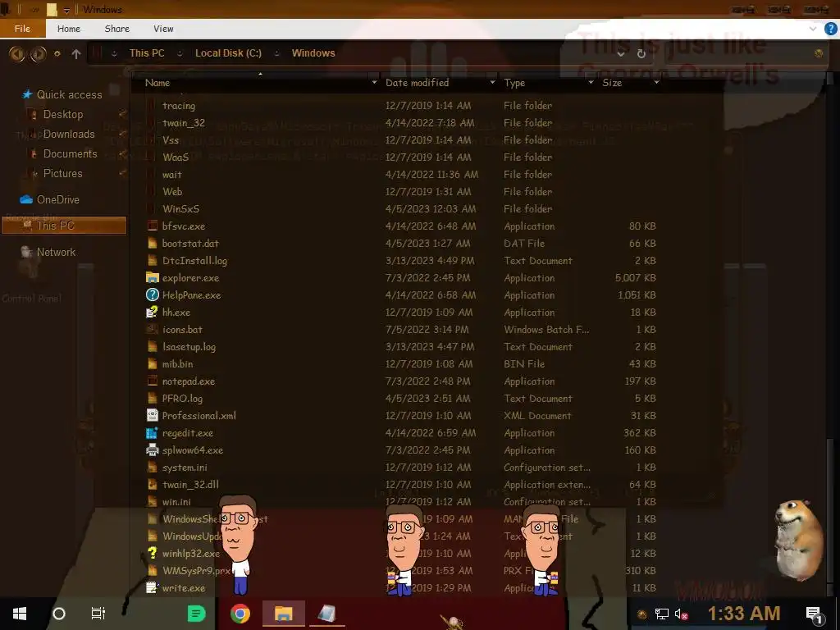
Task: Select the notepad.exe file icon
Action: click(153, 381)
